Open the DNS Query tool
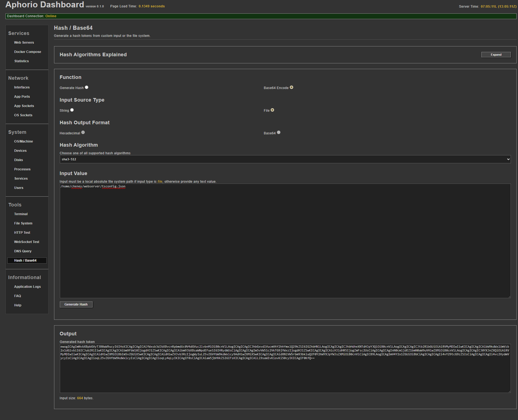This screenshot has height=420, width=518. click(x=23, y=251)
